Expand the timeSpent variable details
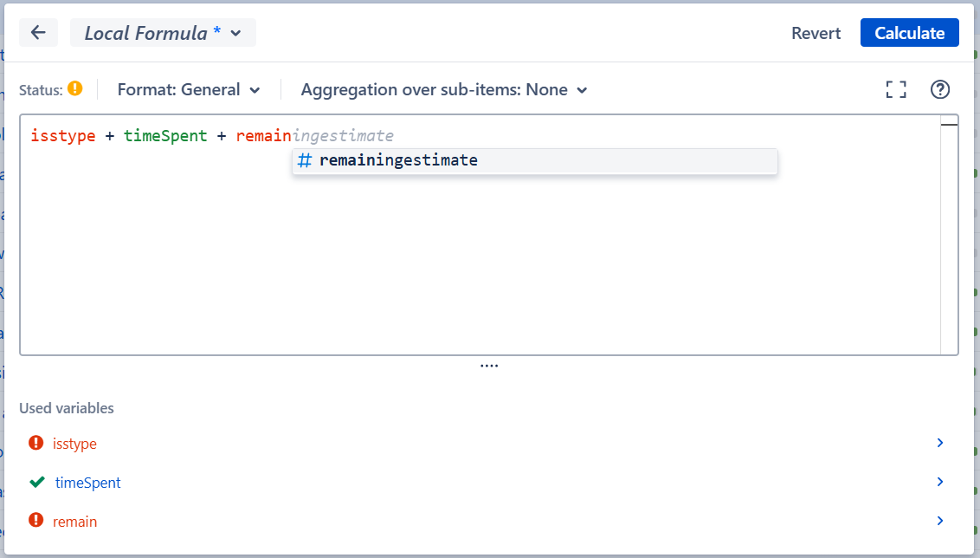Viewport: 980px width, 558px height. [x=939, y=482]
